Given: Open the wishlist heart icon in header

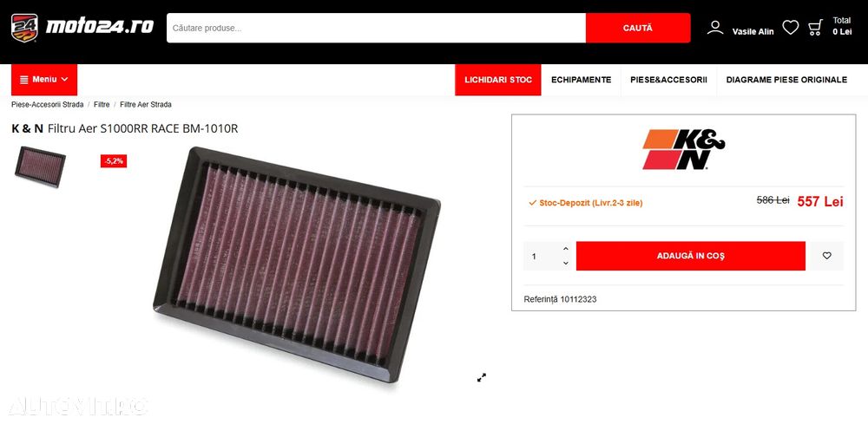Looking at the screenshot, I should 791,27.
